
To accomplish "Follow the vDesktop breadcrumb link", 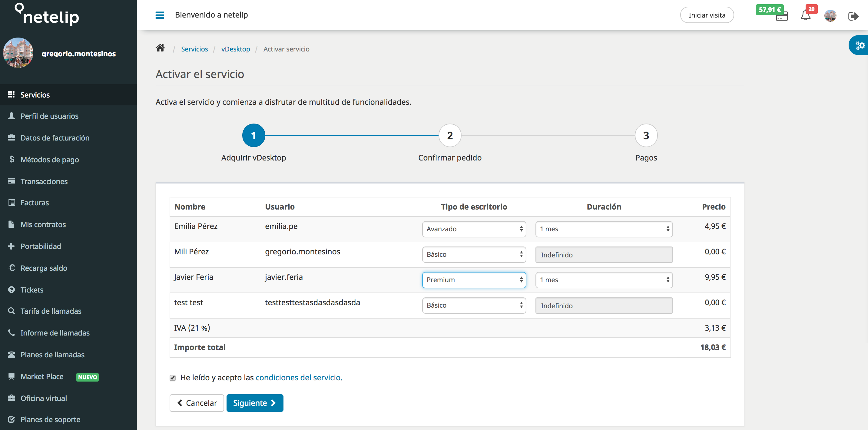I will click(x=236, y=49).
